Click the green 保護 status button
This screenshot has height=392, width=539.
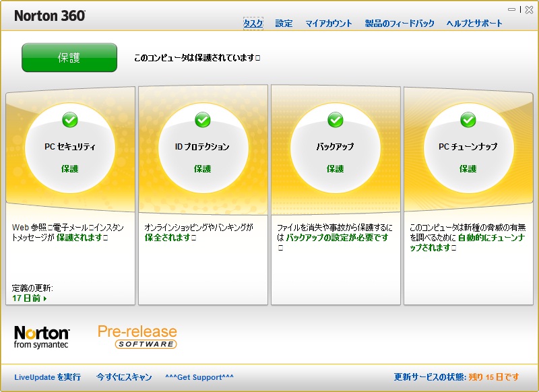[69, 58]
